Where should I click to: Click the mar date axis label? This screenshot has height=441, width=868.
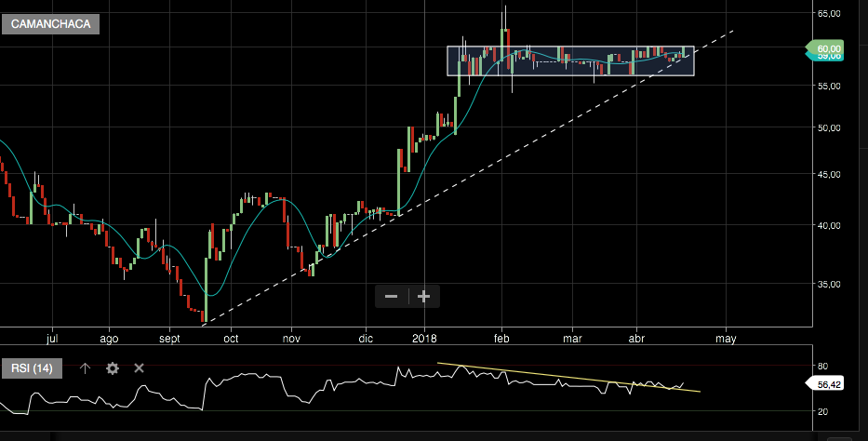[x=572, y=338]
